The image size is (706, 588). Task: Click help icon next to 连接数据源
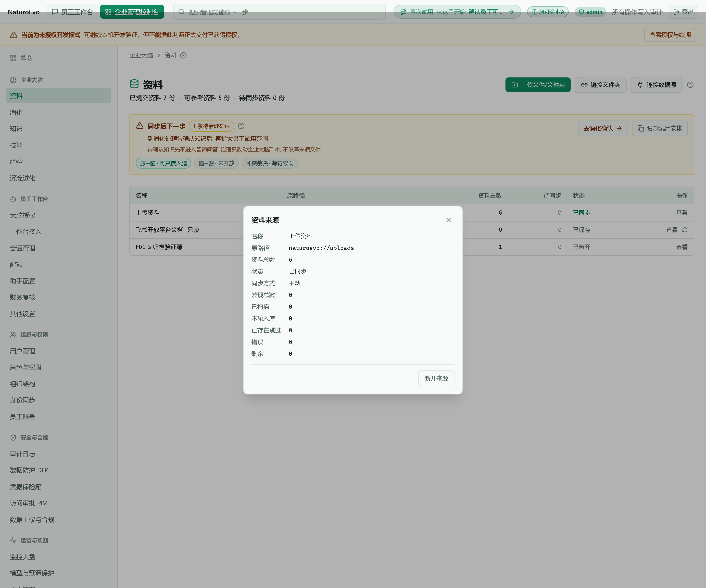(x=690, y=85)
